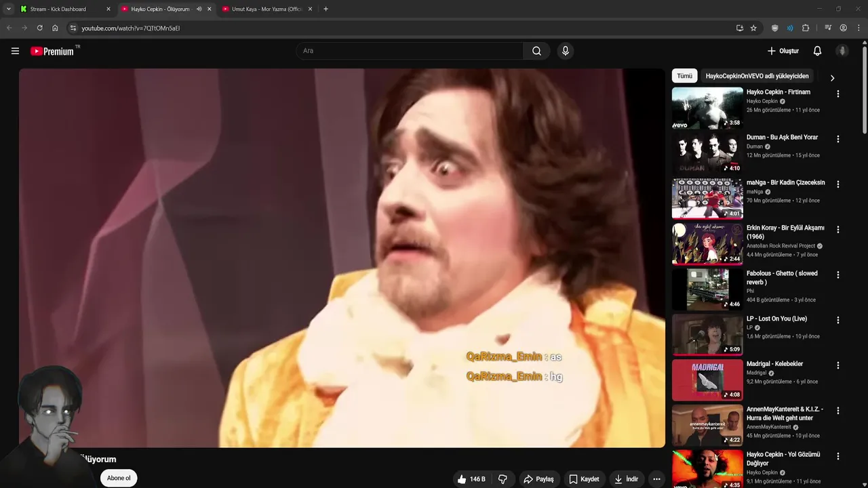Open the YouTube account avatar menu

point(842,51)
